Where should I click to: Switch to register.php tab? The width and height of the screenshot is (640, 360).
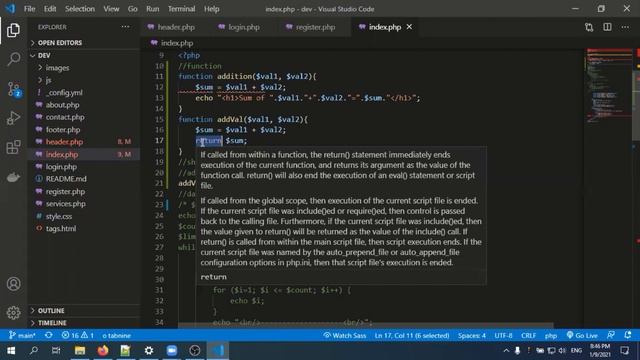pos(315,27)
